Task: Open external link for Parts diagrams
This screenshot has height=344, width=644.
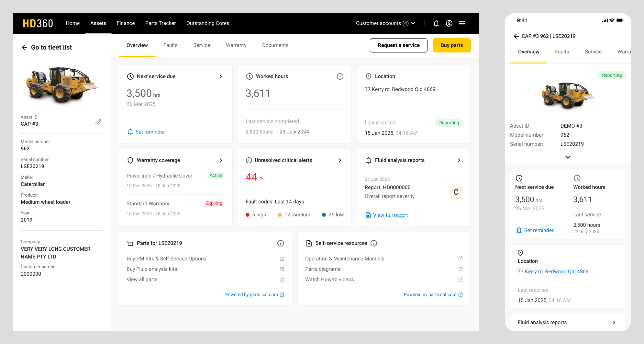Action: click(461, 269)
